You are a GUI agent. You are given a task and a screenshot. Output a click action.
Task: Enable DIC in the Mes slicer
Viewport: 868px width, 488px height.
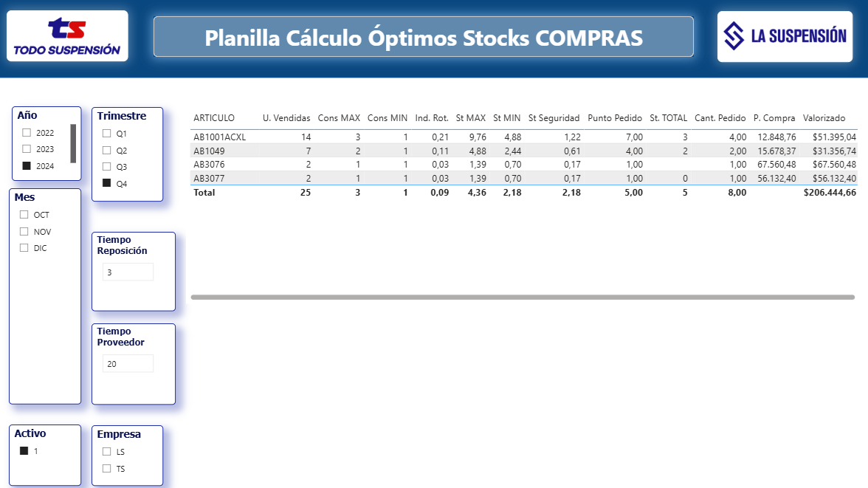(24, 247)
